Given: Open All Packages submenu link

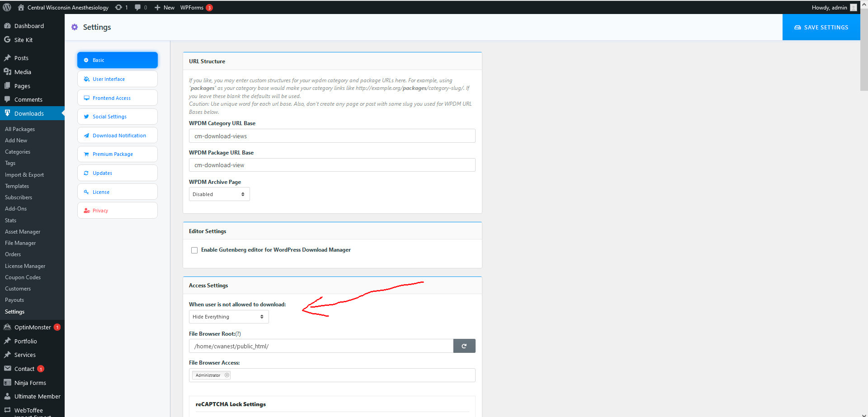Looking at the screenshot, I should (x=20, y=129).
